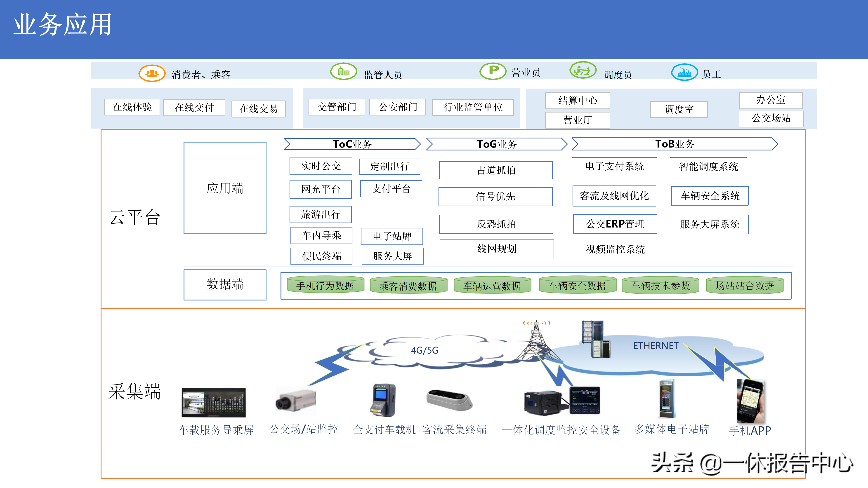
Task: Click the 占道抓拍 box
Action: [x=496, y=170]
